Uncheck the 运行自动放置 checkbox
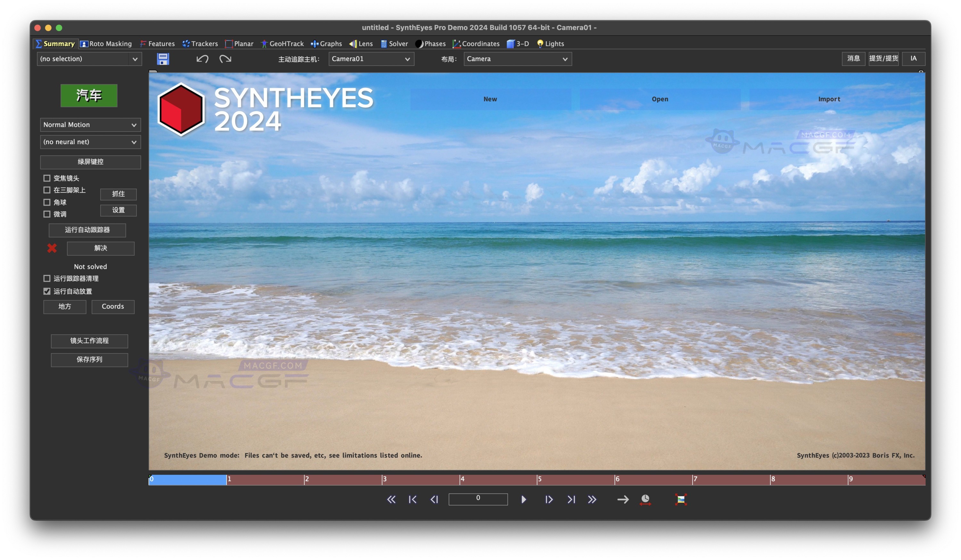Screen dimensions: 961x560 47,291
